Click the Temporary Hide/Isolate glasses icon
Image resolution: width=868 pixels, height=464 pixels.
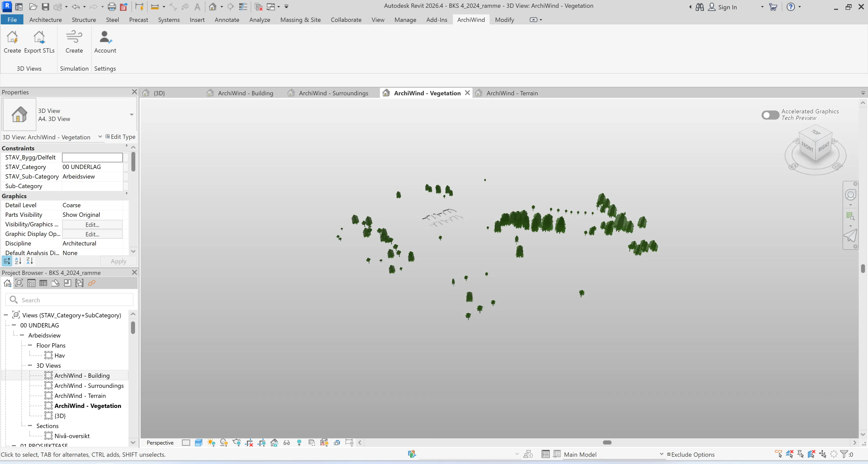pyautogui.click(x=287, y=443)
